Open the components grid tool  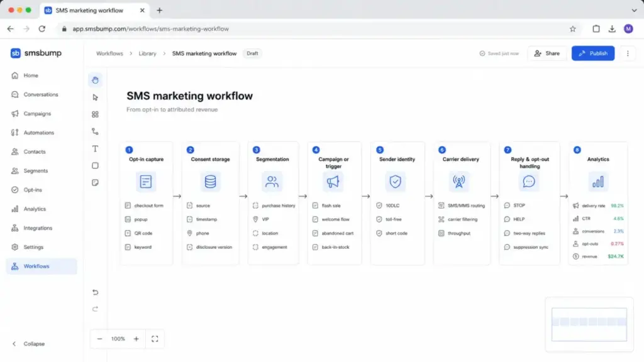(96, 114)
